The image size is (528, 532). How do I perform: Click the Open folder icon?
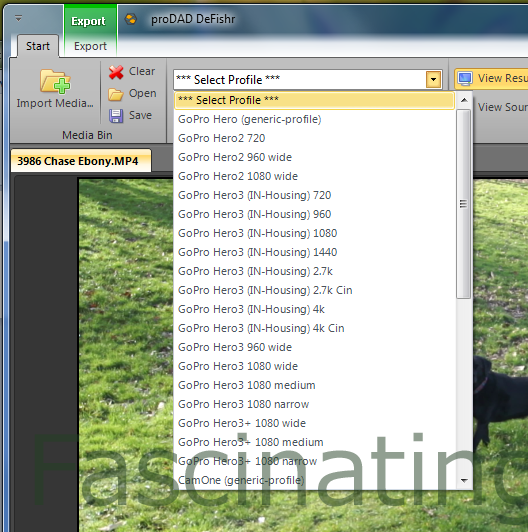pyautogui.click(x=116, y=94)
